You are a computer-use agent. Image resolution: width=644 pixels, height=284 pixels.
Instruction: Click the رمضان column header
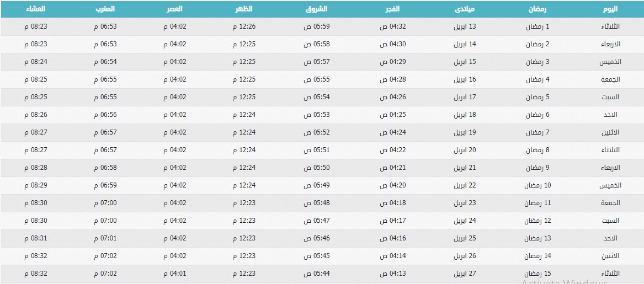click(537, 9)
